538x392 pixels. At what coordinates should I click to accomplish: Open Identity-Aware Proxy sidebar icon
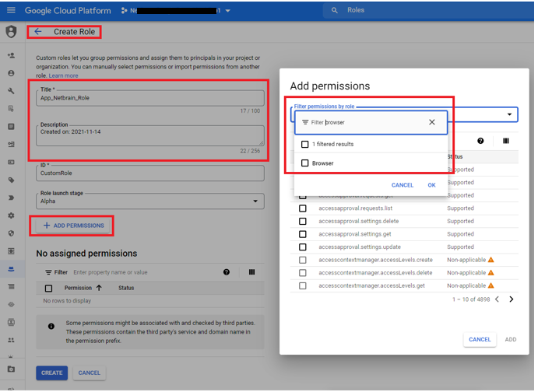[11, 251]
